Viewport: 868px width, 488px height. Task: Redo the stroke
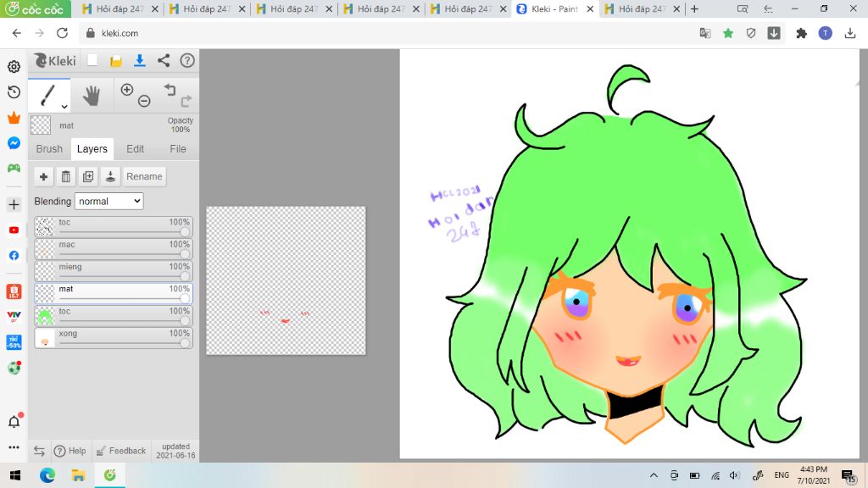point(186,101)
